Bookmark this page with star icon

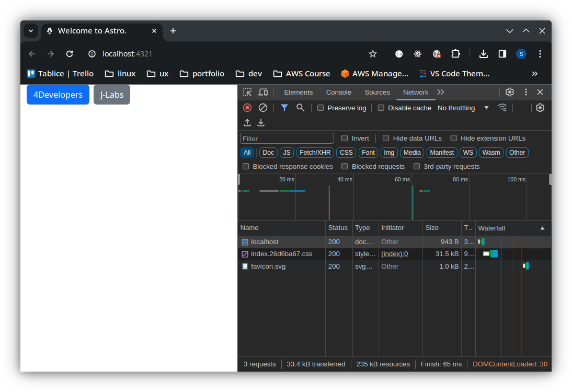point(372,54)
